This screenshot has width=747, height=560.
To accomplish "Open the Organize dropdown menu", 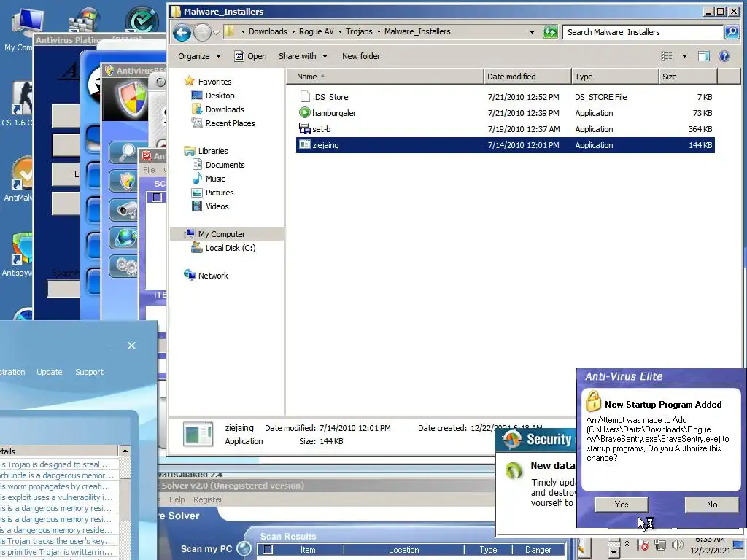I will point(199,56).
